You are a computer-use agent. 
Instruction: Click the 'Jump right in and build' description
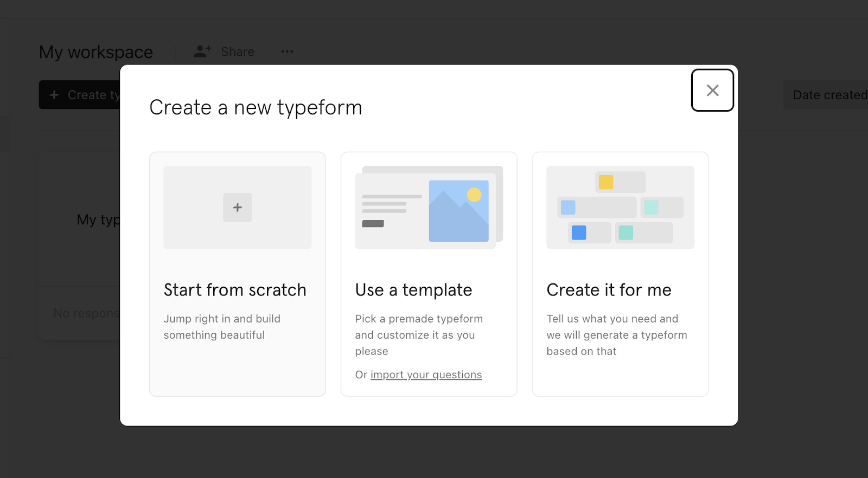click(222, 327)
